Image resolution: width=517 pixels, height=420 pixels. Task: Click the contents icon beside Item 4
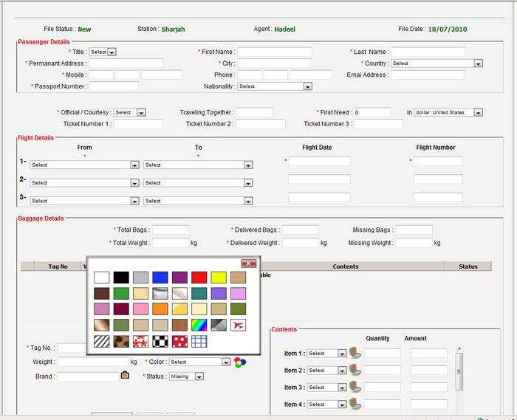pos(355,404)
